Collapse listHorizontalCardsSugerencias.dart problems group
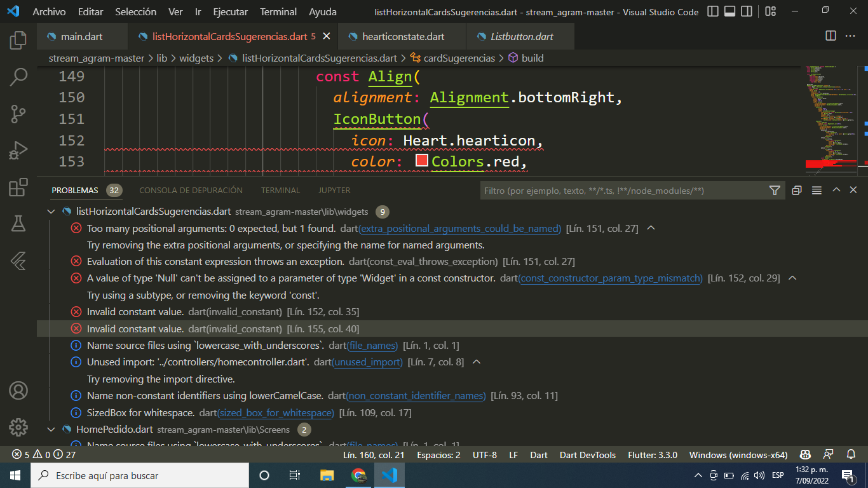Image resolution: width=868 pixels, height=488 pixels. [x=51, y=212]
